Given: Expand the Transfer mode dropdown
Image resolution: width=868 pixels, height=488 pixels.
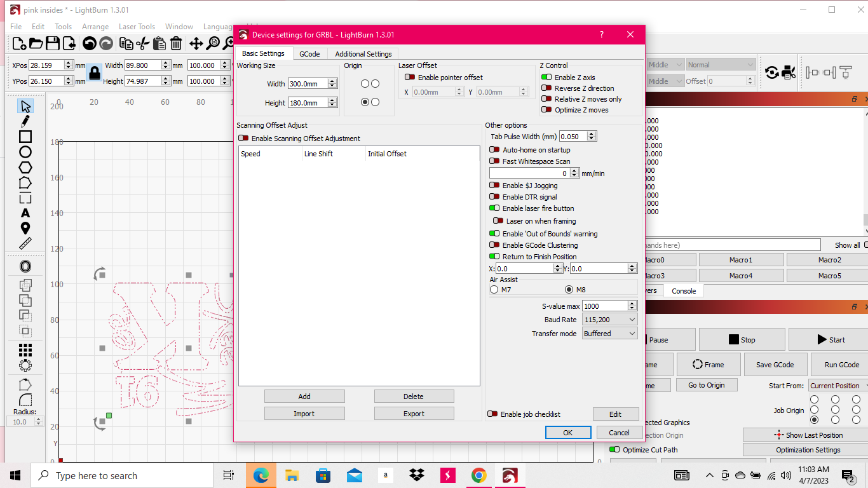Looking at the screenshot, I should coord(610,334).
